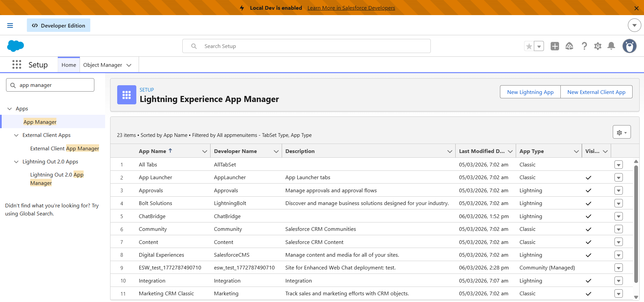Screen dimensions: 644x302
Task: Open row actions for App Launcher
Action: 618,178
